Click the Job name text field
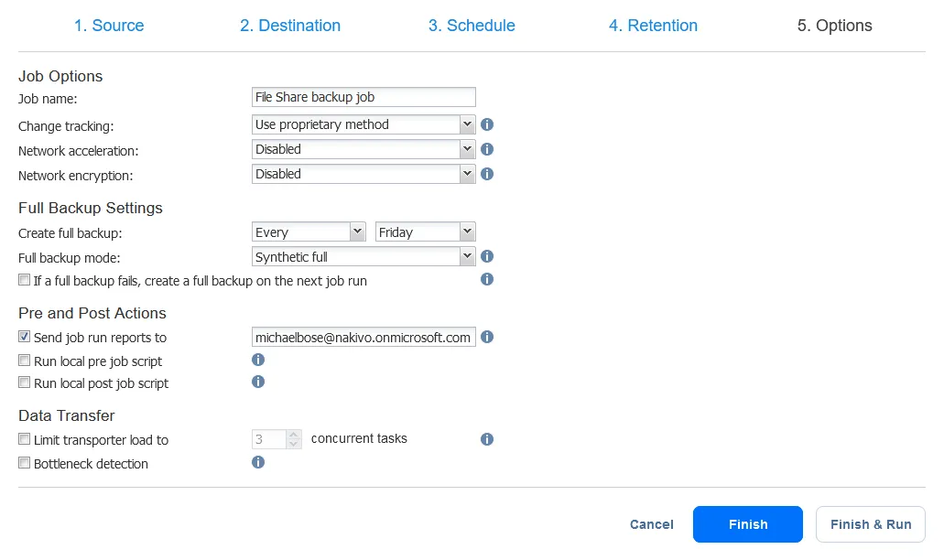 click(363, 97)
